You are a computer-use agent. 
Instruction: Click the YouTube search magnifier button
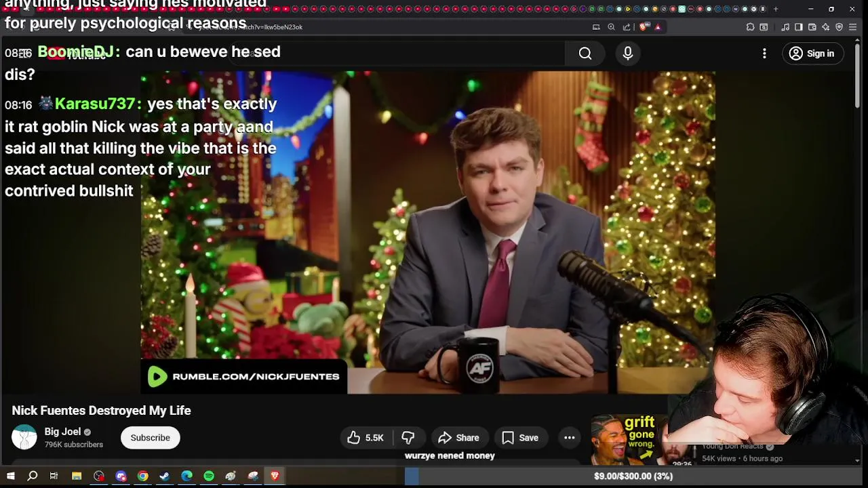pos(585,54)
